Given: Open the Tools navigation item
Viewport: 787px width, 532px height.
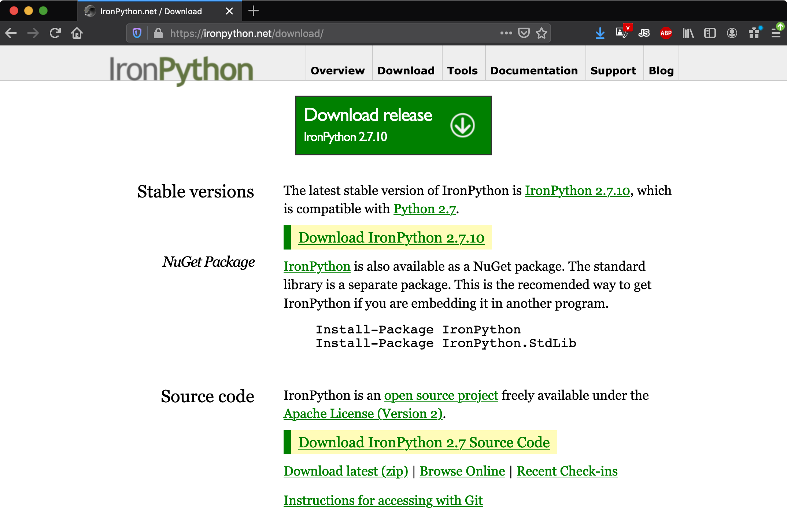Looking at the screenshot, I should click(x=462, y=70).
